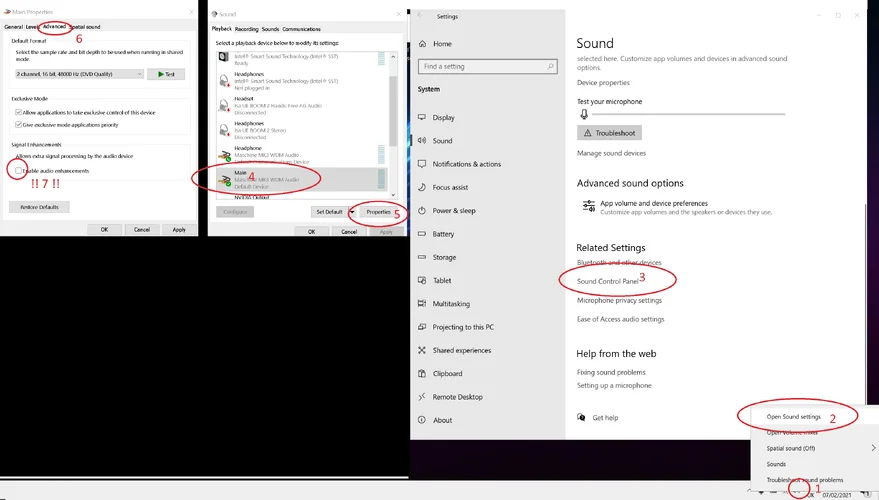Screen dimensions: 879x500
Task: Select the Clipboard icon in sidebar
Action: (422, 373)
